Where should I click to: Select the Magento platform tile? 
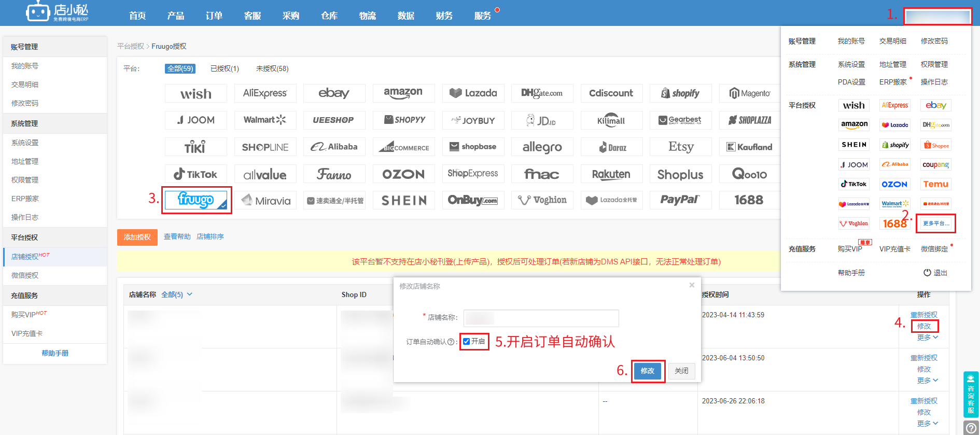[750, 93]
